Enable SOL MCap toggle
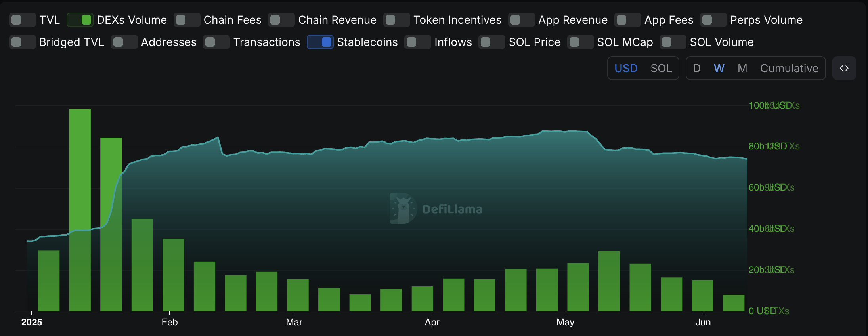Screen dimensions: 868x336 [581, 42]
